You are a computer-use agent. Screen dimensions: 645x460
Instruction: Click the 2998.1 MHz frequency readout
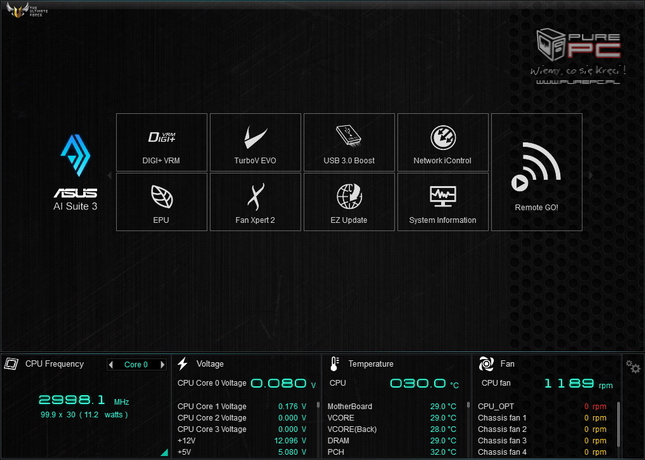click(x=84, y=400)
